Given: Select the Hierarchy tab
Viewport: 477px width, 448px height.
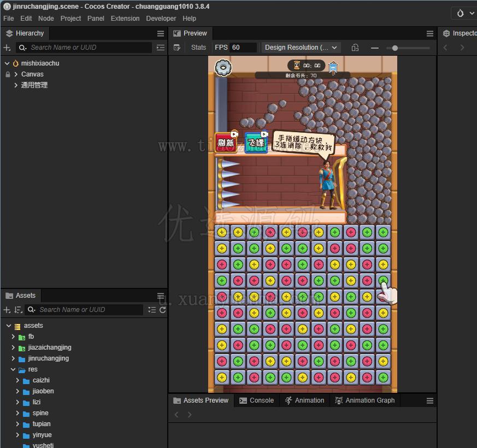Looking at the screenshot, I should pos(25,33).
